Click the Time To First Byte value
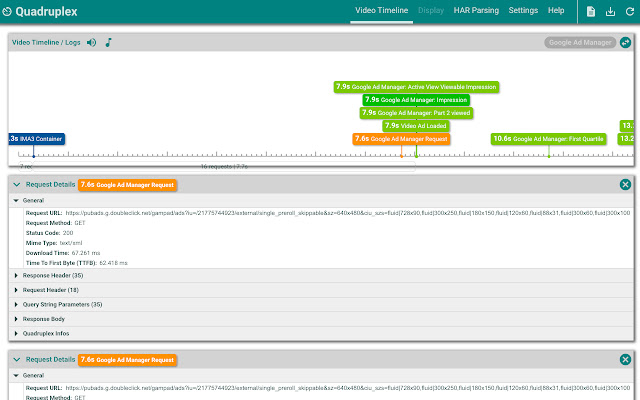Viewport: 640px width, 400px height. [113, 263]
